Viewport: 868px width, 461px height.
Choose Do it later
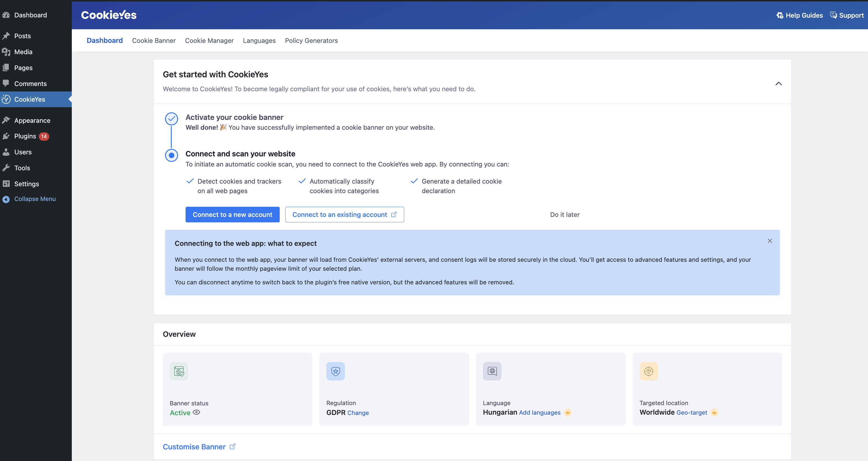[565, 215]
